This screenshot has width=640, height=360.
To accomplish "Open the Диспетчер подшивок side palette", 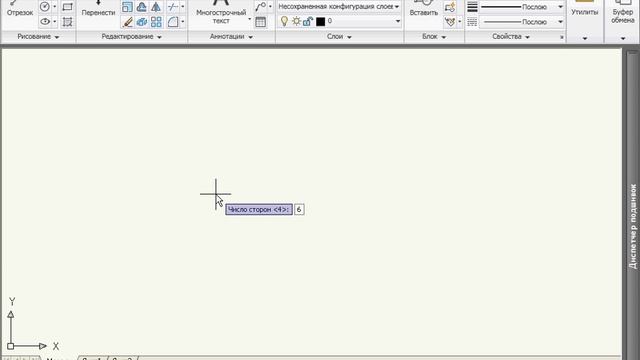I will click(x=633, y=227).
